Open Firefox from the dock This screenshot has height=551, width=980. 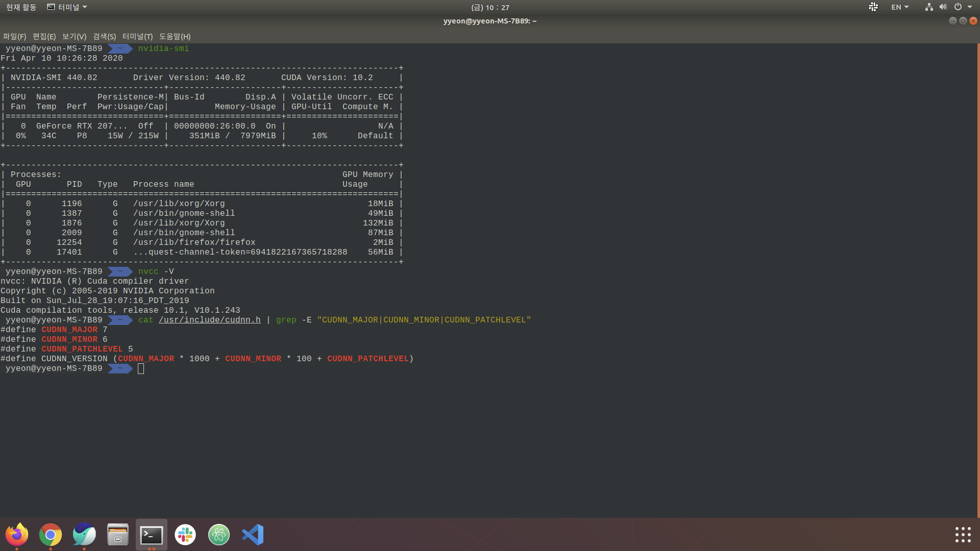(17, 535)
